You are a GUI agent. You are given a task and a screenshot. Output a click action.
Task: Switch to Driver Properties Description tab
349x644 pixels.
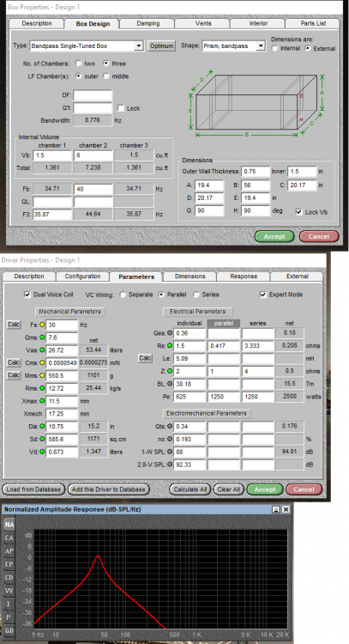click(29, 276)
